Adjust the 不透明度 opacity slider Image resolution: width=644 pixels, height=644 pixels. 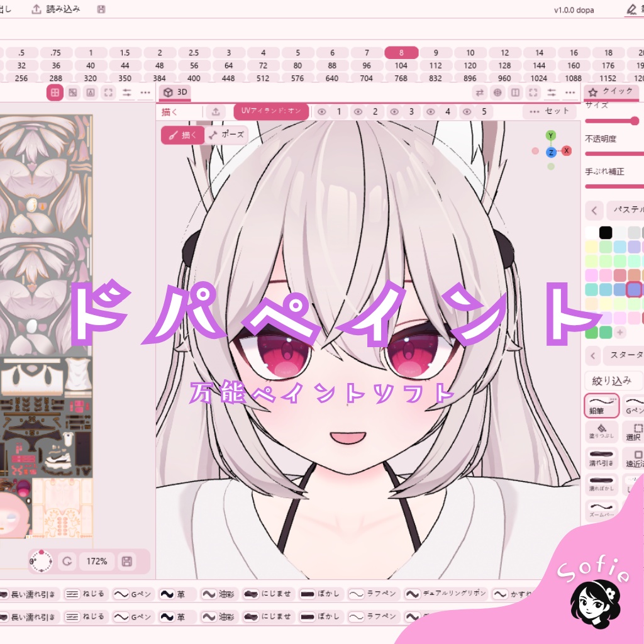click(614, 153)
